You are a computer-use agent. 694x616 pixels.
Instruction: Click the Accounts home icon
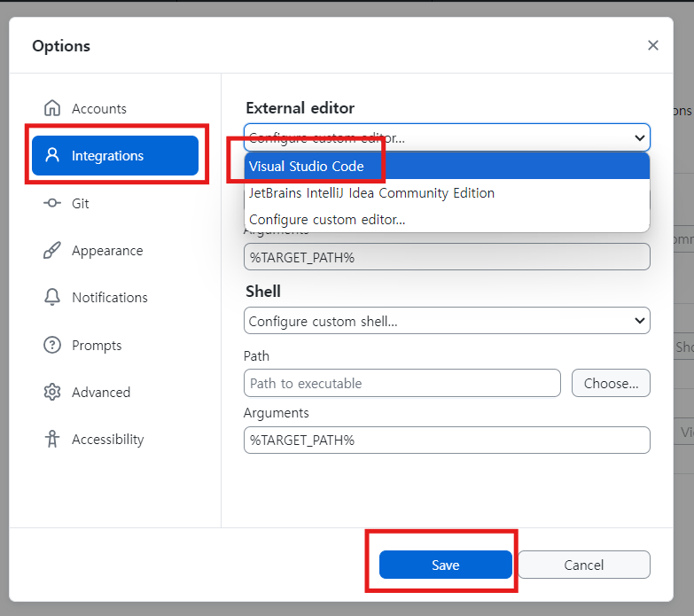click(x=52, y=108)
